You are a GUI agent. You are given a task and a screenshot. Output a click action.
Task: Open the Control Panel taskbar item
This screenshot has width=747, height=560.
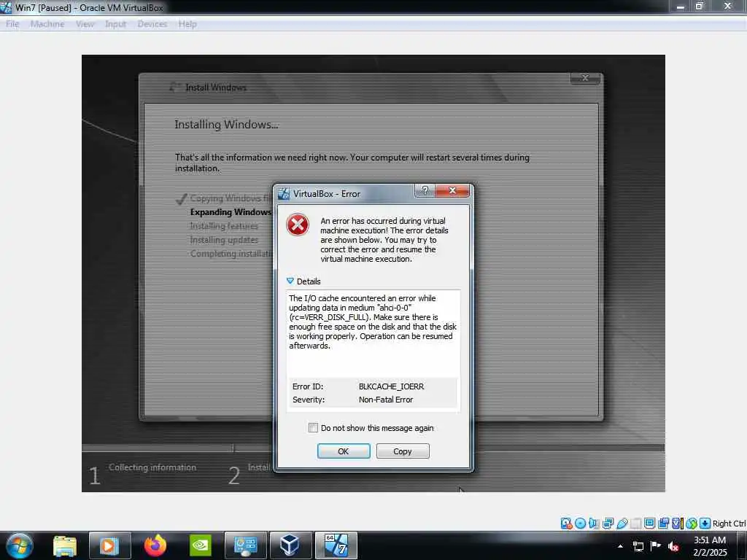(x=245, y=545)
